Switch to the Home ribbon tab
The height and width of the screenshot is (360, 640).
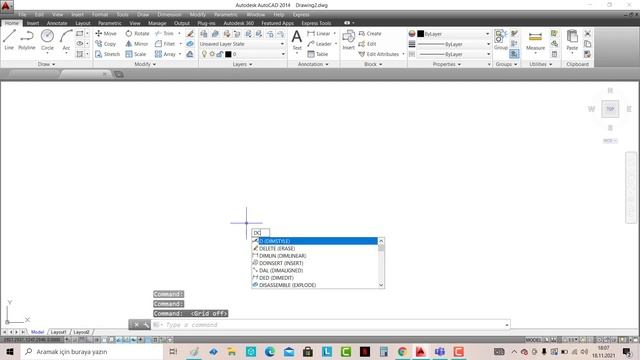point(11,23)
